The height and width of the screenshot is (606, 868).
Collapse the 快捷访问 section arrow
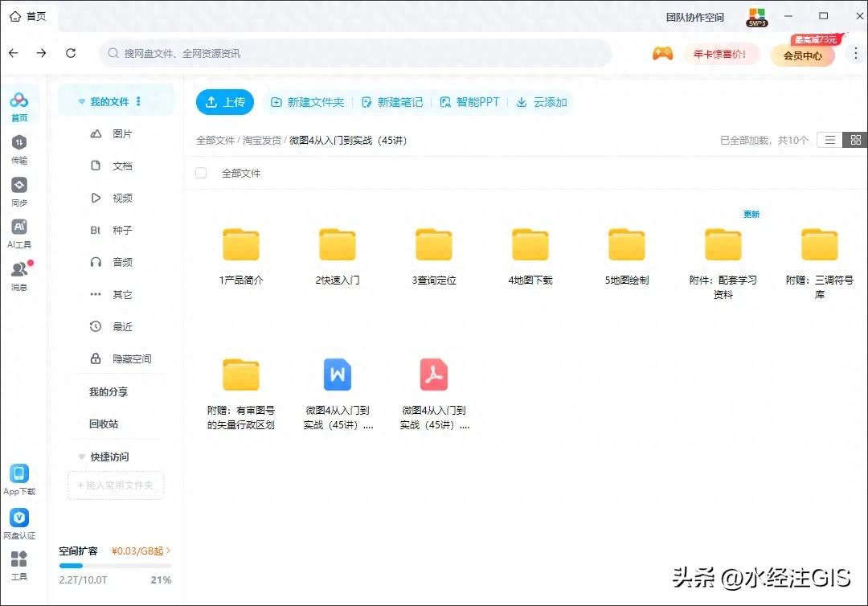tap(81, 457)
